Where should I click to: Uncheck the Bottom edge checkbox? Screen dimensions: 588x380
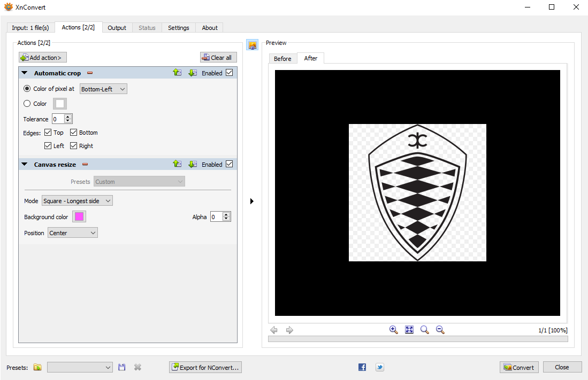pyautogui.click(x=74, y=133)
